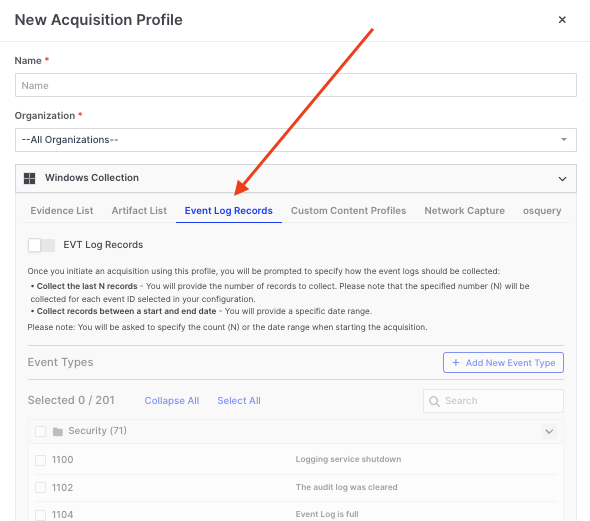The image size is (590, 521).
Task: Open the Organization dropdown
Action: coord(296,140)
